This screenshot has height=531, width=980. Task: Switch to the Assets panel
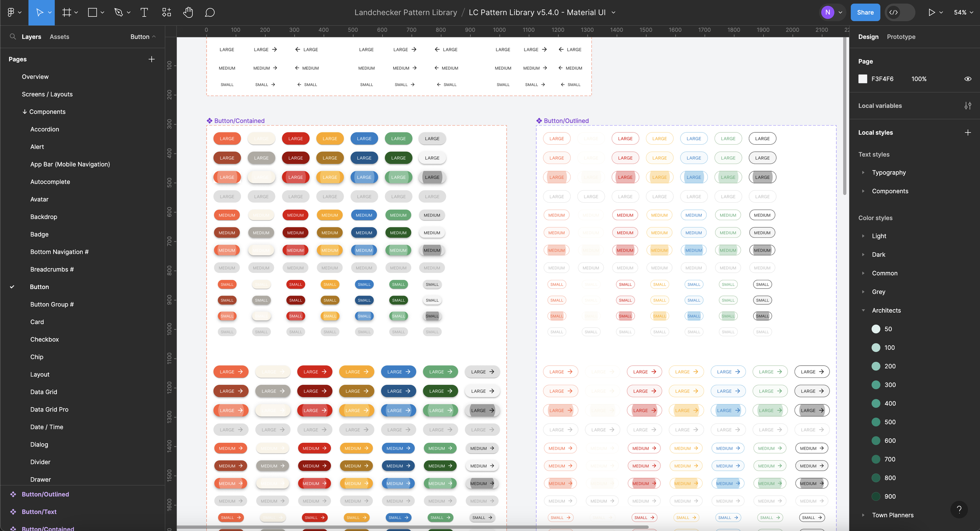pos(59,36)
